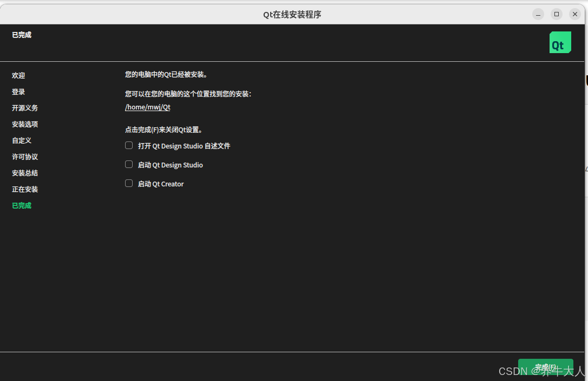
Task: Click the text 您的电脑中的Qt已经被安装。
Action: point(166,74)
